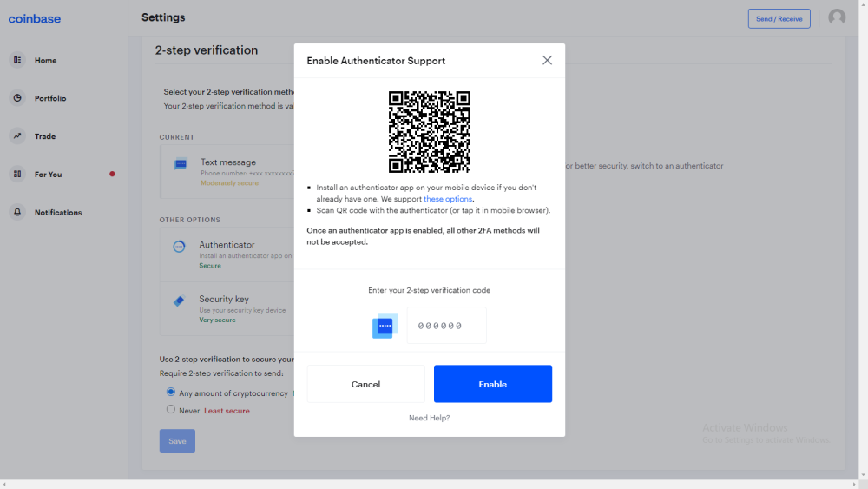The height and width of the screenshot is (489, 868).
Task: Select the Never radio option
Action: click(170, 410)
